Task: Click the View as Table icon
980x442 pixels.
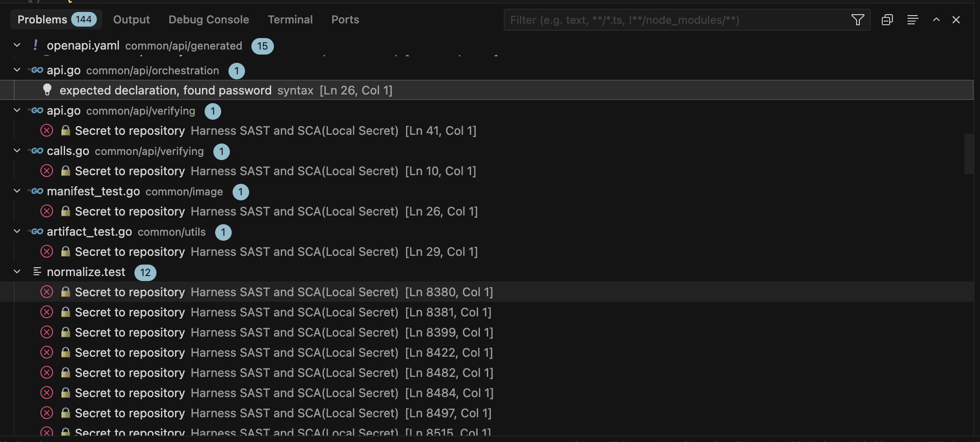Action: (913, 20)
